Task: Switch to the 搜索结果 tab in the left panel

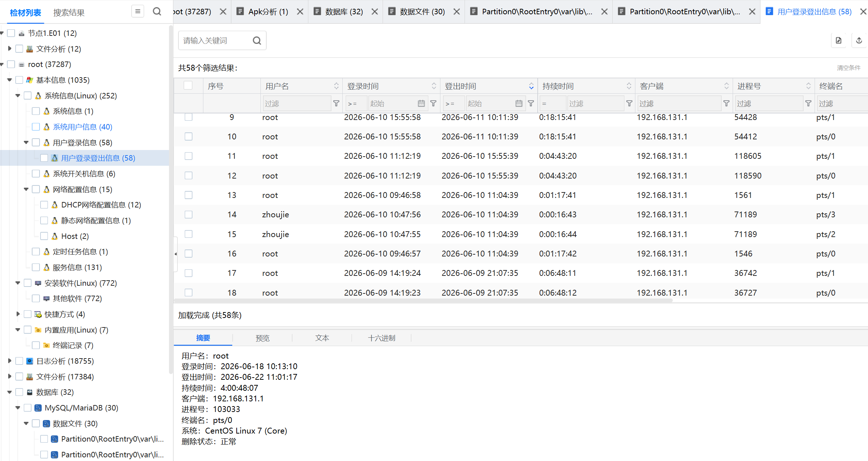Action: (x=69, y=12)
